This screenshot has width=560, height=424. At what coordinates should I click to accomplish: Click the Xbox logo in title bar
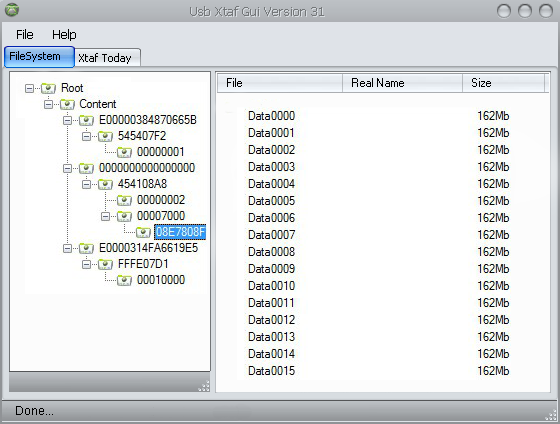coord(12,10)
